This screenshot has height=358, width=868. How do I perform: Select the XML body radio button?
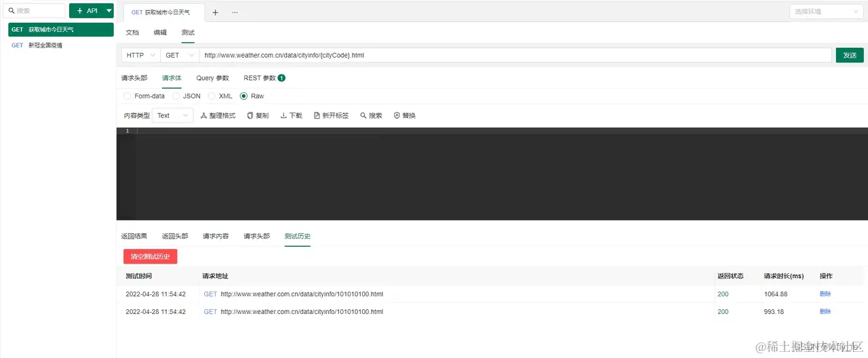212,96
